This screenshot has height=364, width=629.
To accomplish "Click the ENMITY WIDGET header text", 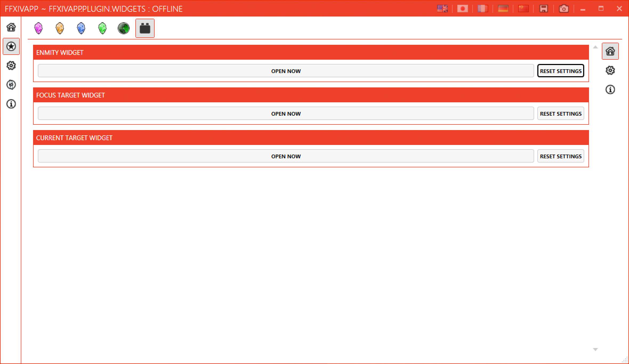I will [60, 52].
